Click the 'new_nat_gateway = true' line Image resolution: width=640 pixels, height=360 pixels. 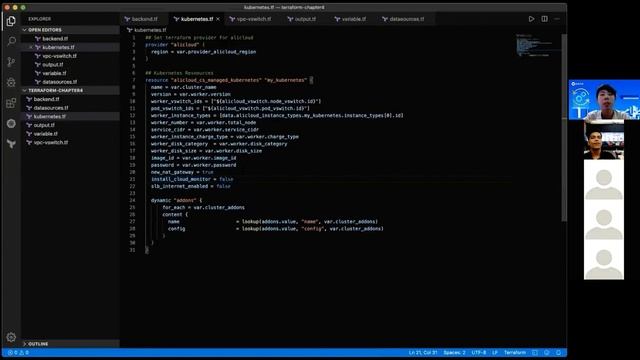click(182, 172)
